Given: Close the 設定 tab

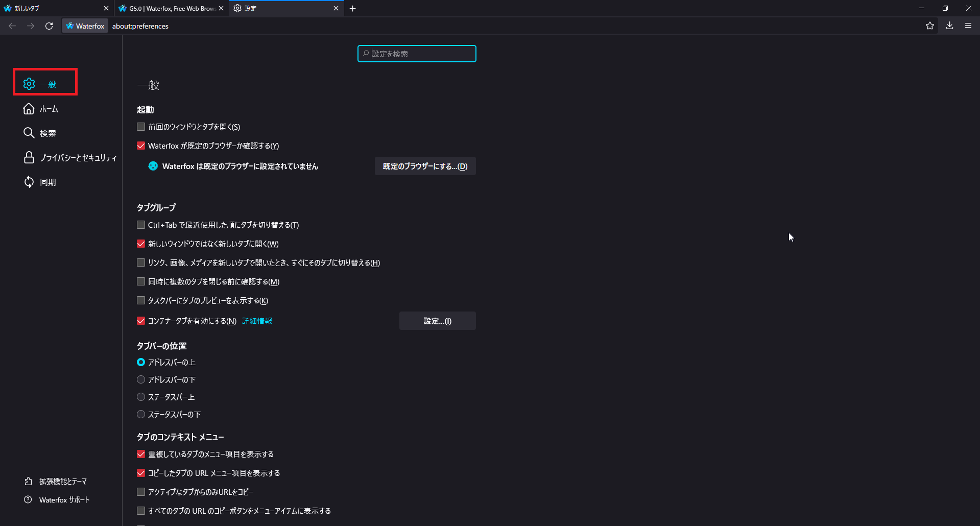Looking at the screenshot, I should coord(336,9).
